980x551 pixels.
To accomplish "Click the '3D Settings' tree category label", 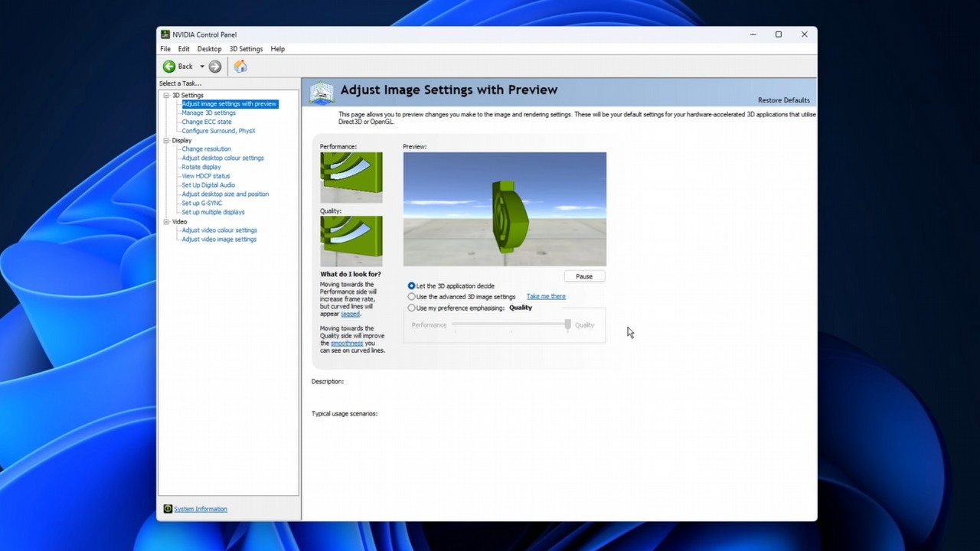I will pos(188,96).
